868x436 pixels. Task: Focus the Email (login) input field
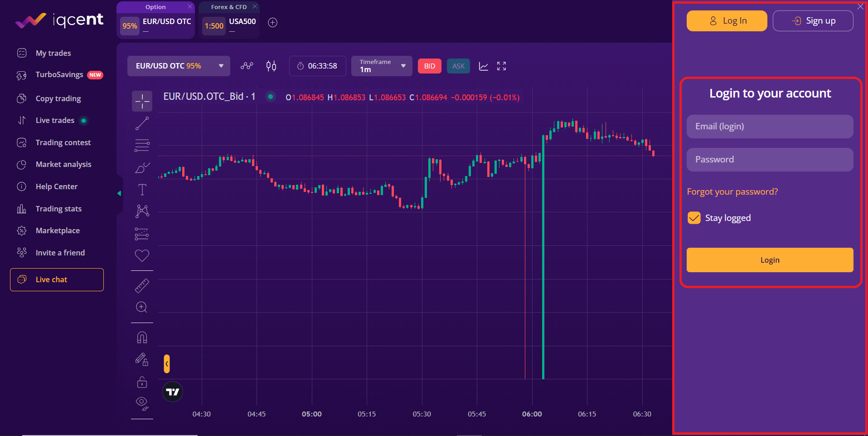[x=770, y=127]
